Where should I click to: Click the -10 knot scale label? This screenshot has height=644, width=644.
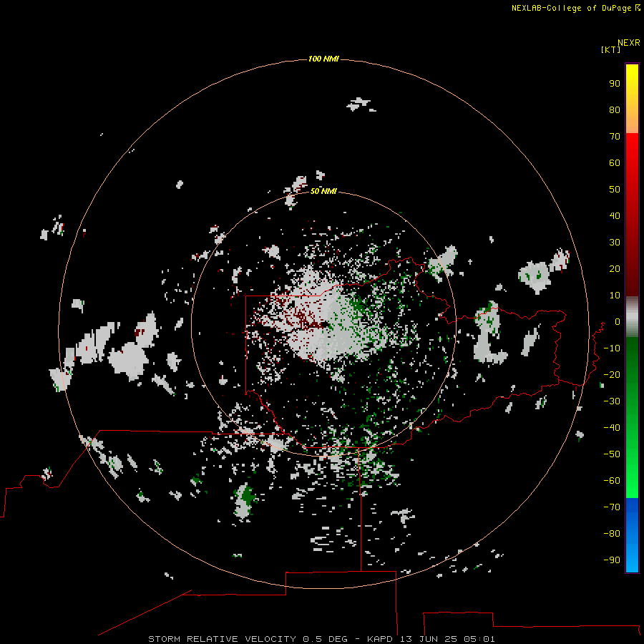click(612, 348)
